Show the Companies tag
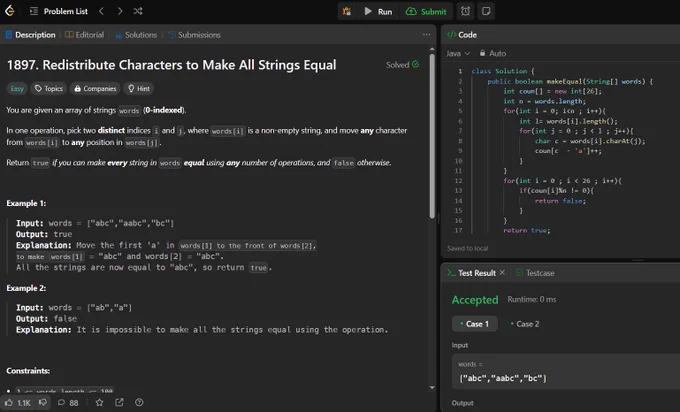Viewport: 680px width, 412px height. click(x=95, y=88)
